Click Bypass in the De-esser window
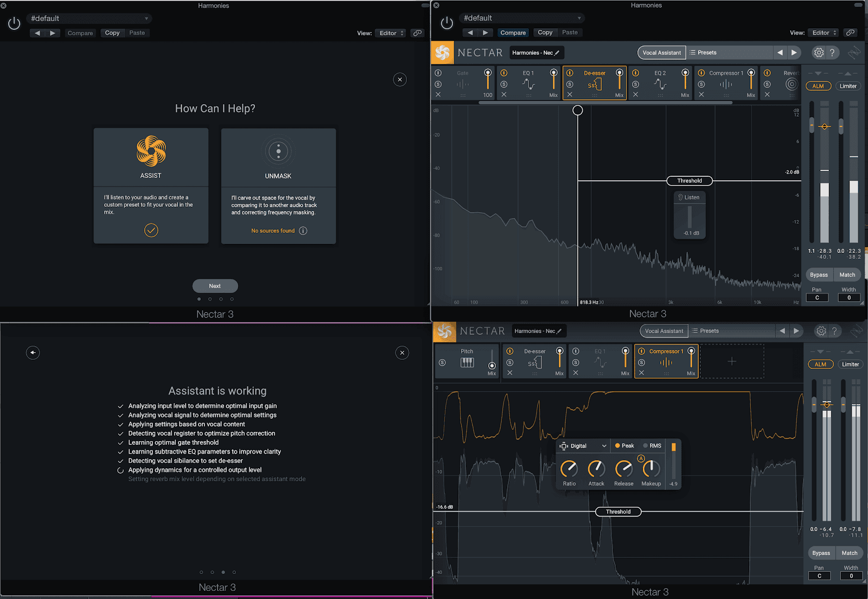This screenshot has width=868, height=599. click(x=819, y=275)
